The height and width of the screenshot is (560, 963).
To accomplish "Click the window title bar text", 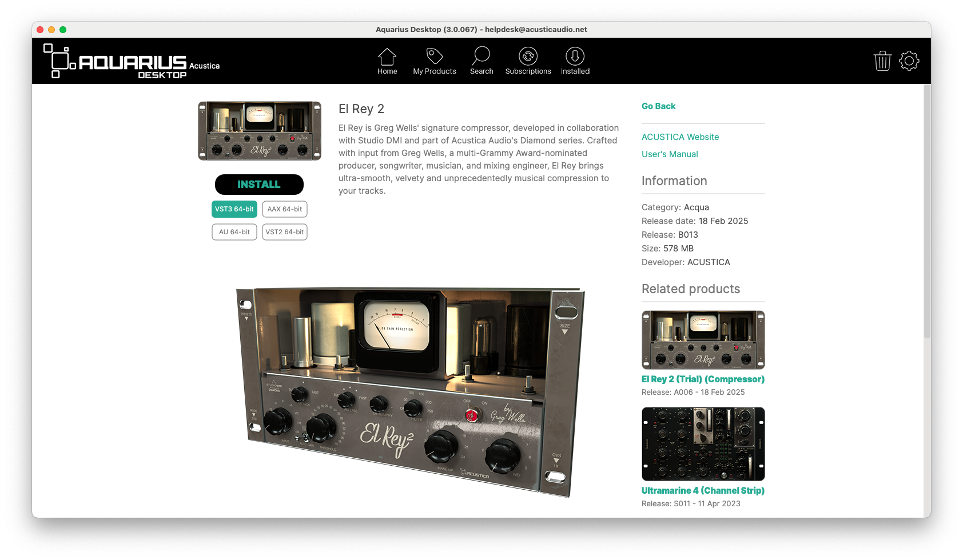I will (481, 30).
